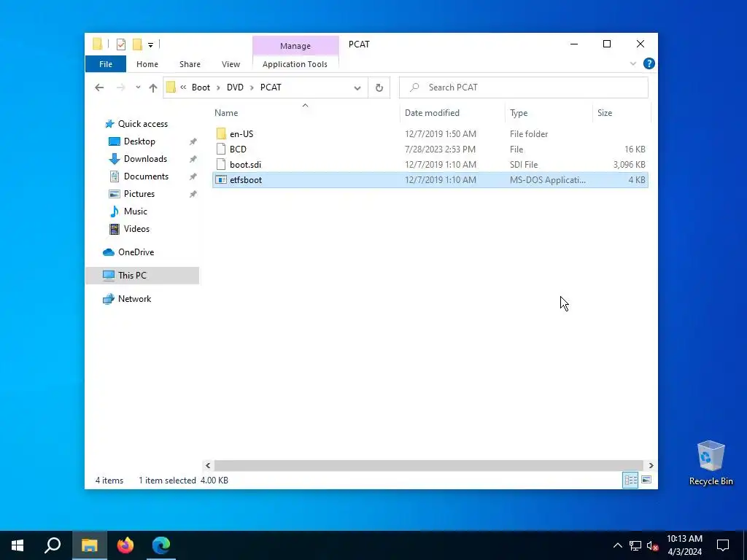
Task: Click the muted volume tray icon
Action: [653, 545]
